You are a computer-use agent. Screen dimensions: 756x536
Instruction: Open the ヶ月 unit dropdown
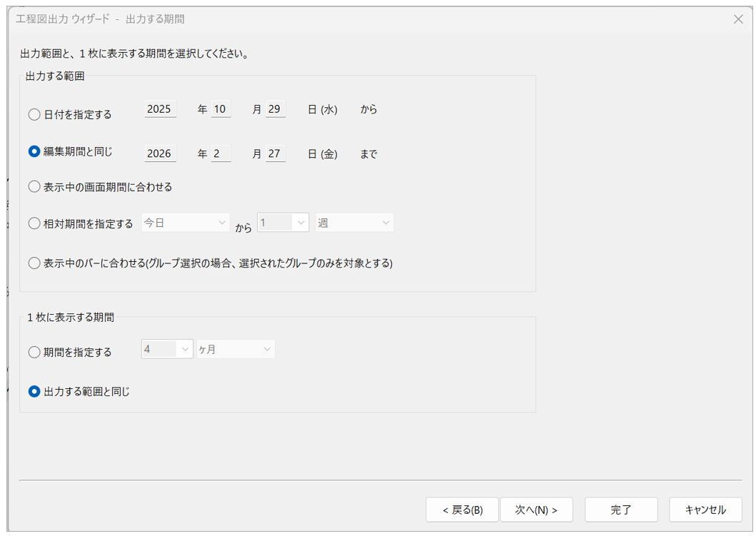click(x=236, y=349)
